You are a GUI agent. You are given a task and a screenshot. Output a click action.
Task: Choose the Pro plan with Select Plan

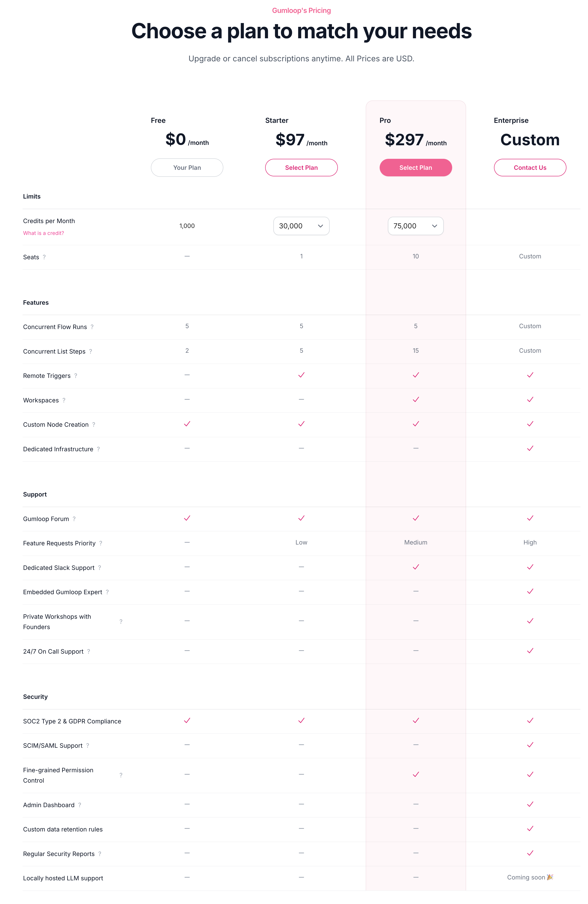pos(415,167)
